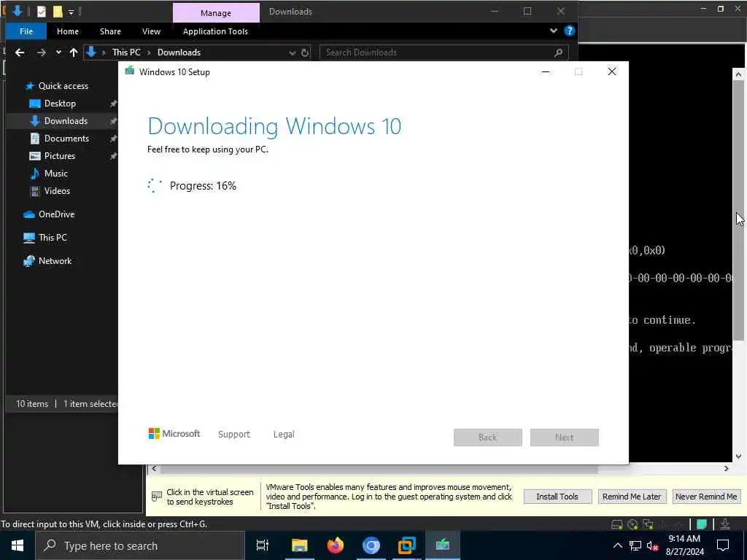The image size is (747, 560).
Task: Open File Explorer help question mark icon
Action: [x=569, y=31]
